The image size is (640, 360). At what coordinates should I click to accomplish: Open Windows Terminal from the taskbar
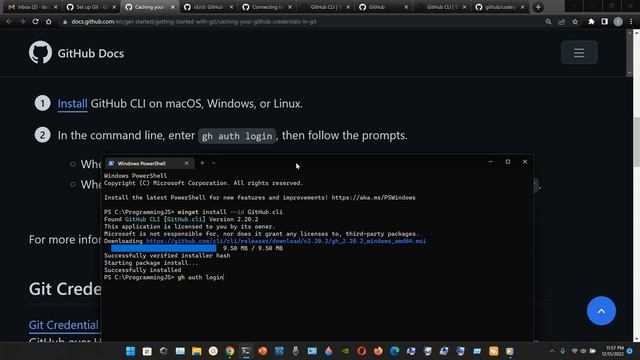pyautogui.click(x=246, y=351)
